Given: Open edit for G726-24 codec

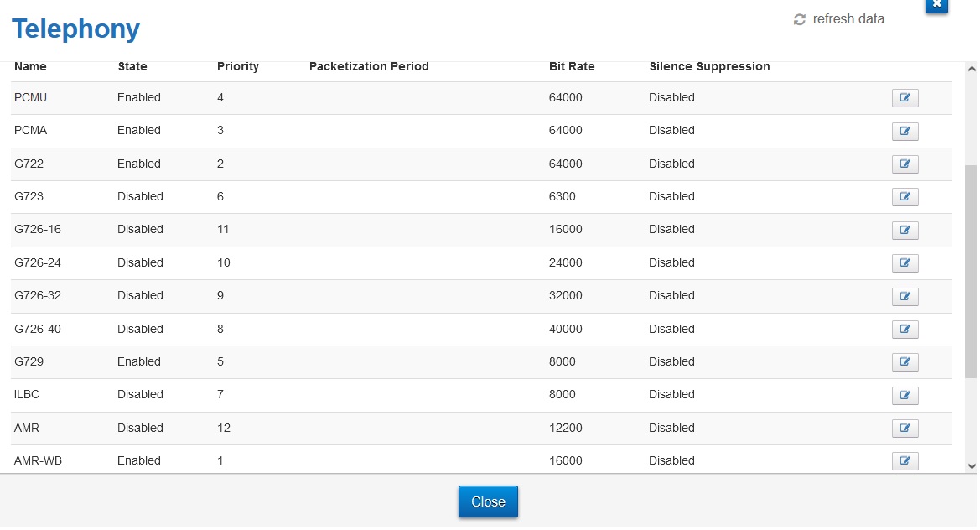Looking at the screenshot, I should [905, 263].
